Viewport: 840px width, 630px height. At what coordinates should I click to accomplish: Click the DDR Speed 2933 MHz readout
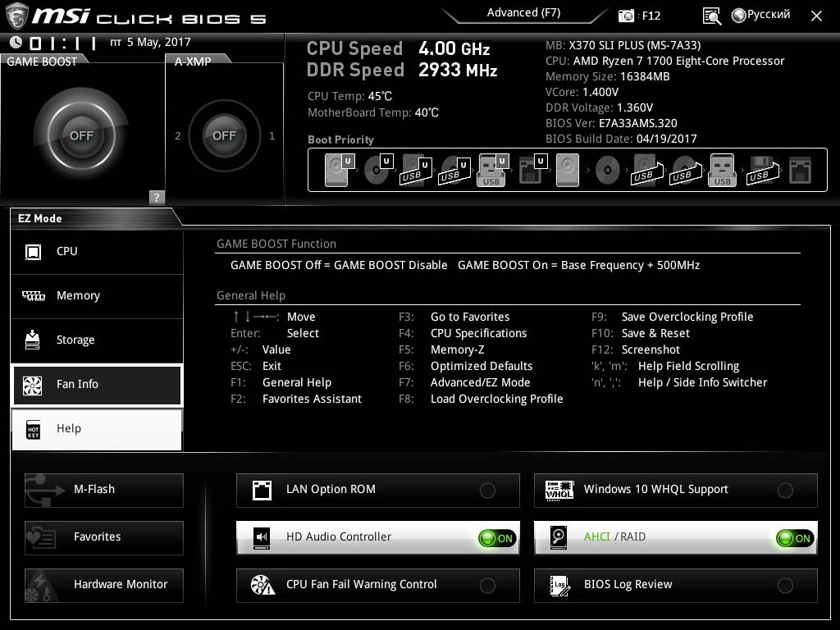click(x=402, y=71)
